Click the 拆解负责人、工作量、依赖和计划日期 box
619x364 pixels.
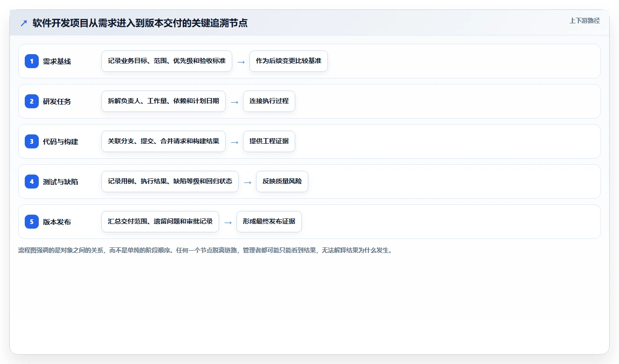[x=164, y=101]
